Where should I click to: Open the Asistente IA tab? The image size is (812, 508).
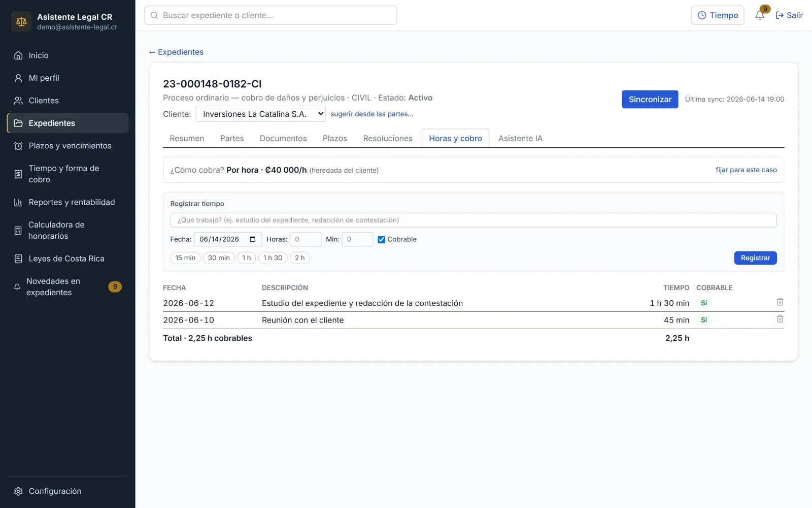520,138
